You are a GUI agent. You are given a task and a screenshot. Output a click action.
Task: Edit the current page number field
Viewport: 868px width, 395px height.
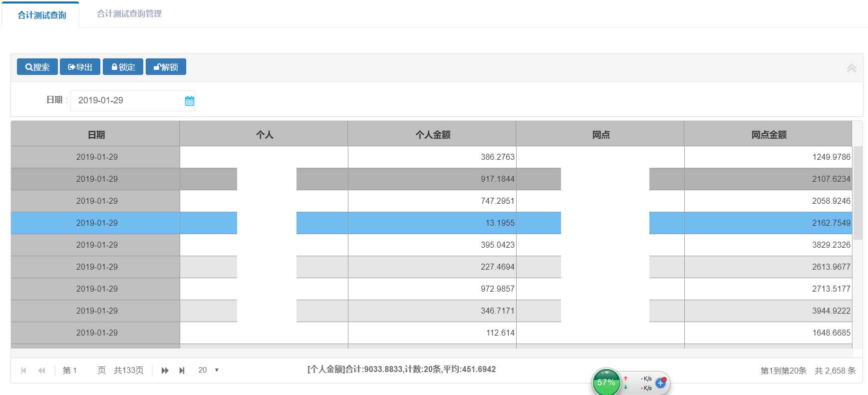(82, 371)
